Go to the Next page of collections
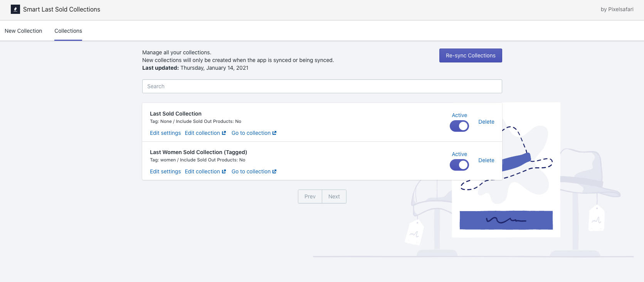 point(334,196)
